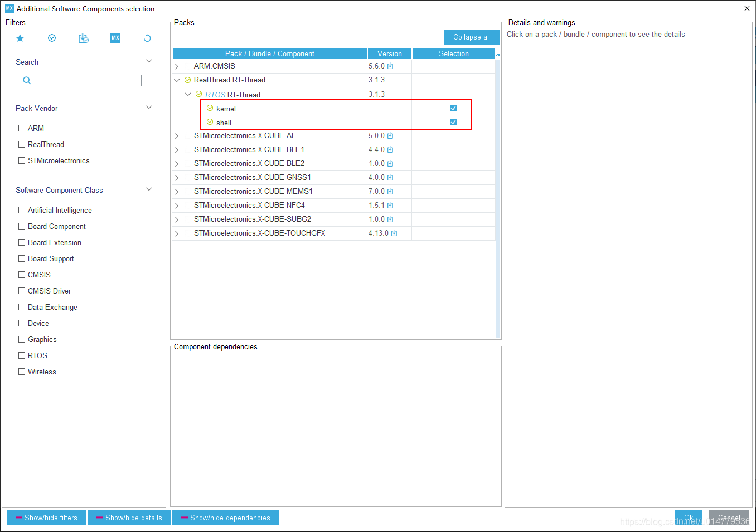Collapse the Software Component Class section
756x532 pixels.
[x=149, y=189]
